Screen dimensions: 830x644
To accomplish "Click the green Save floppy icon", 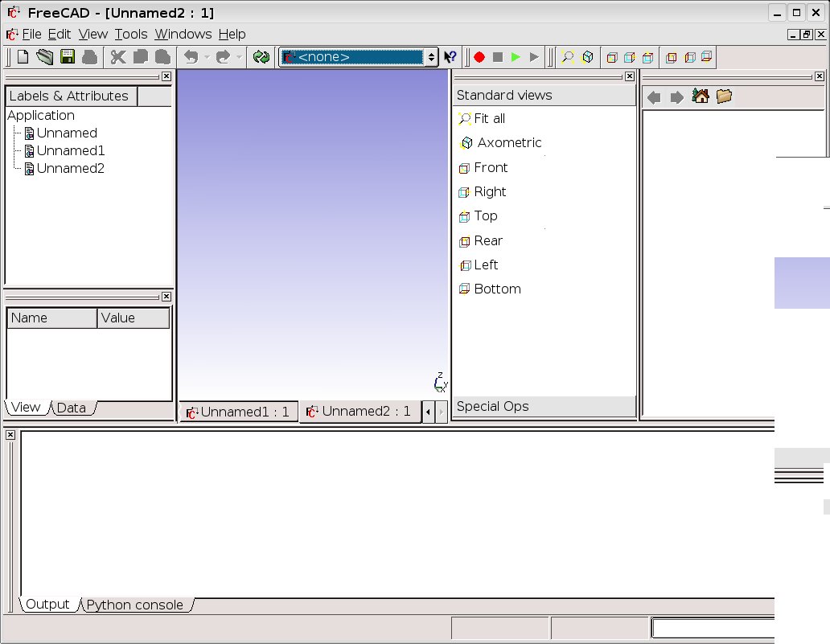I will tap(68, 57).
